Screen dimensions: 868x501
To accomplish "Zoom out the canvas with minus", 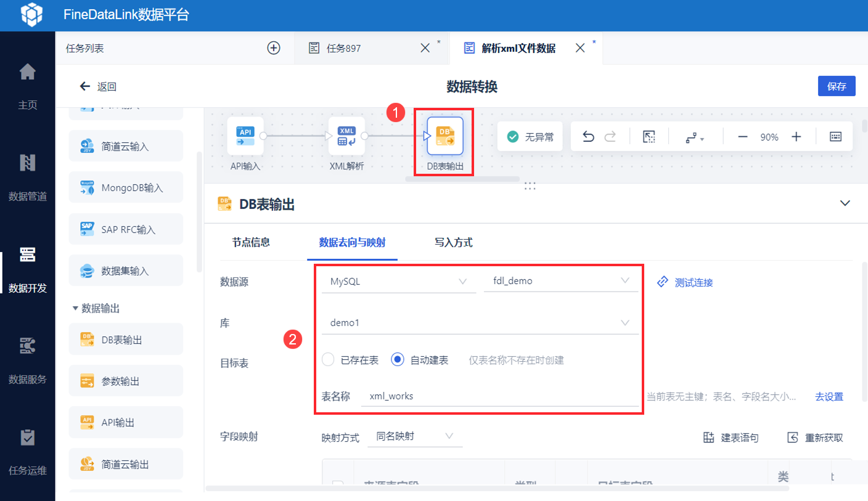I will coord(743,137).
